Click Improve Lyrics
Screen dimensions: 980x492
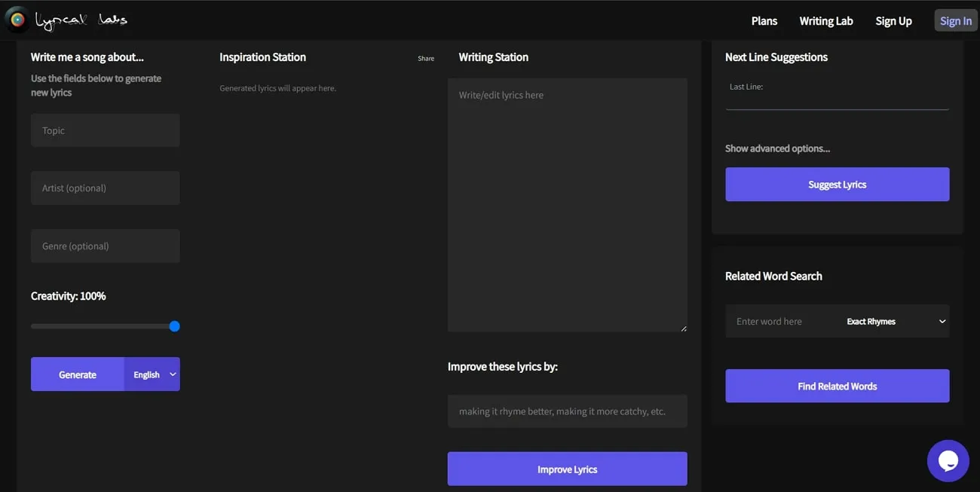pos(567,468)
